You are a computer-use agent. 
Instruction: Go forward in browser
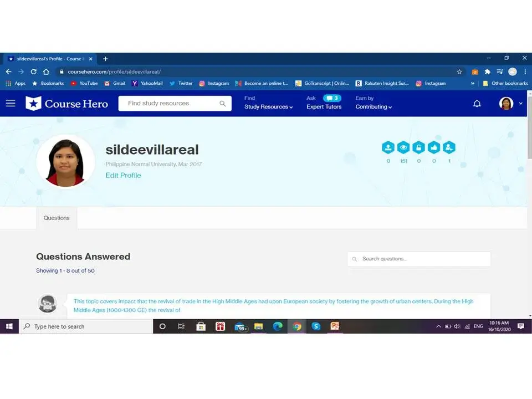click(21, 71)
